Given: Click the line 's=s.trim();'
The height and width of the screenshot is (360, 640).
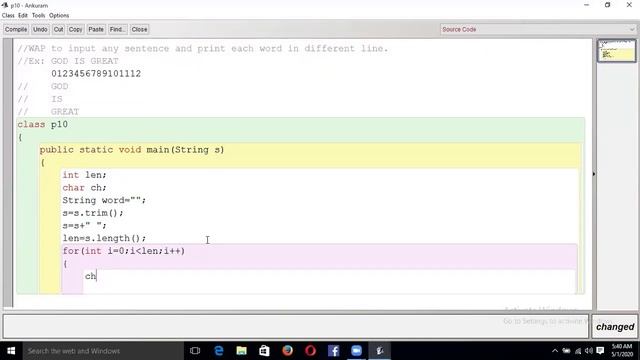Looking at the screenshot, I should [92, 213].
